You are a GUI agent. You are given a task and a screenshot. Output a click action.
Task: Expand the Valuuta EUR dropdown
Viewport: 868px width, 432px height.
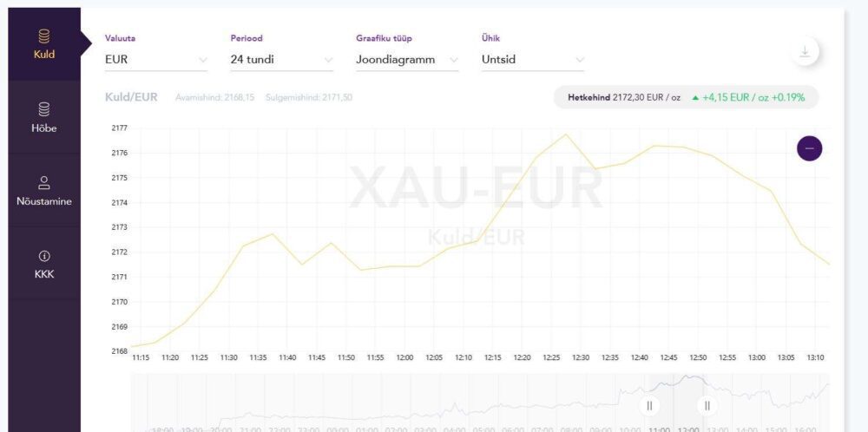point(156,60)
